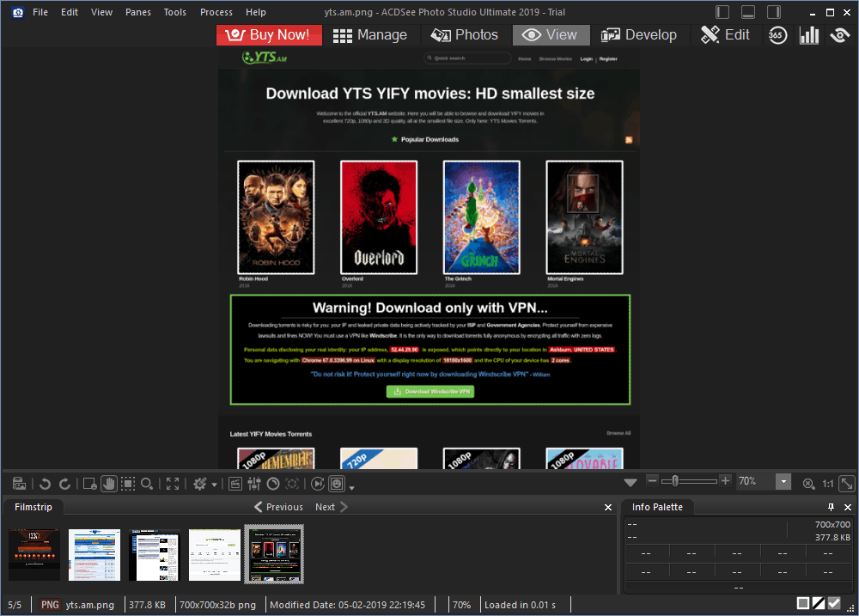
Task: Expand the toolbar overflow arrow after smiley icon
Action: pos(351,487)
